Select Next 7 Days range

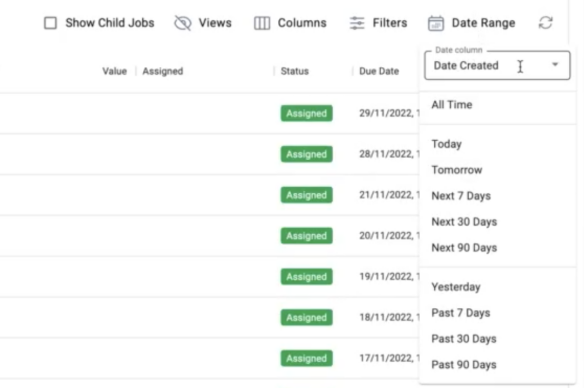461,196
